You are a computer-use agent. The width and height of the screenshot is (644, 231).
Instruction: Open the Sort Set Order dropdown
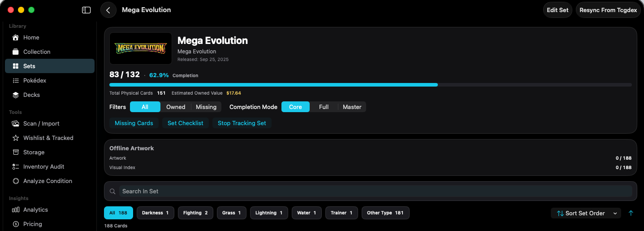(x=586, y=213)
